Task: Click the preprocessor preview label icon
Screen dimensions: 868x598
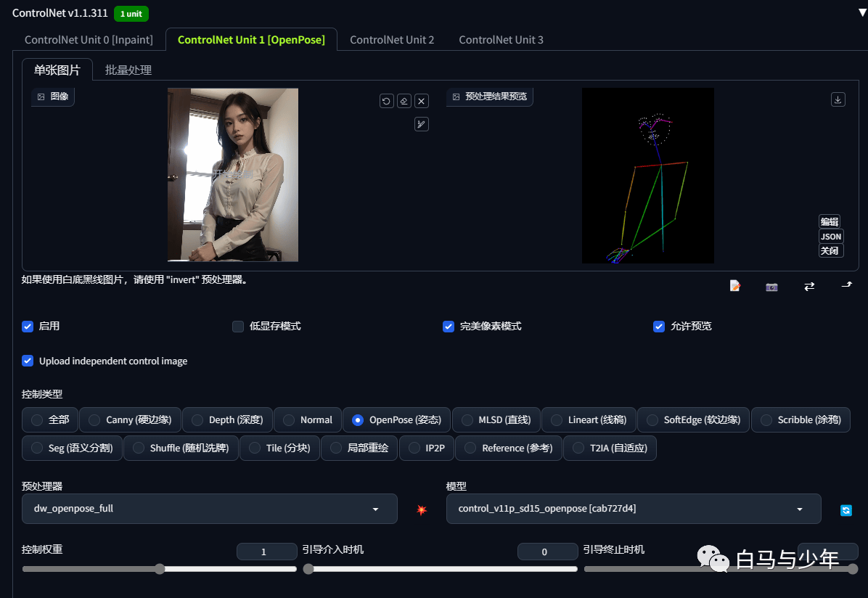Action: [x=456, y=97]
